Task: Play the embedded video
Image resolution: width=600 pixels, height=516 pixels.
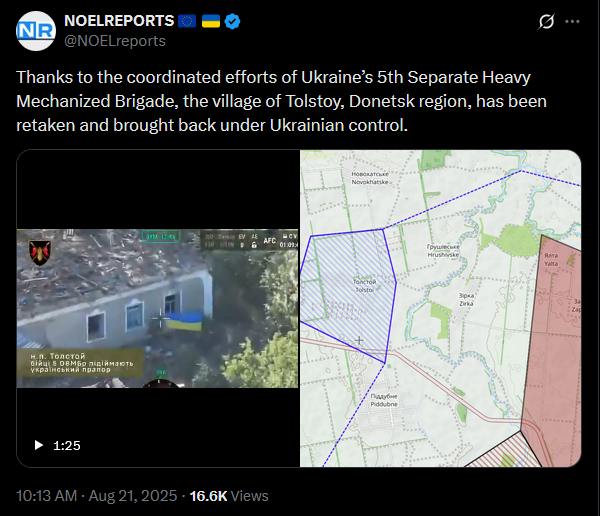Action: pos(39,445)
